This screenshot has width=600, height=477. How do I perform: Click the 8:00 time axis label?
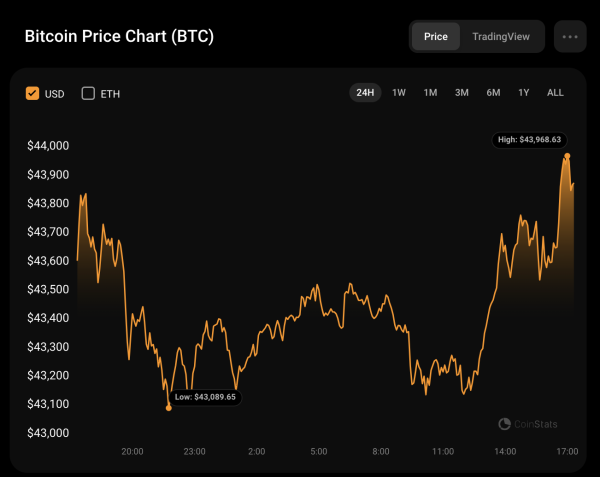(x=380, y=452)
